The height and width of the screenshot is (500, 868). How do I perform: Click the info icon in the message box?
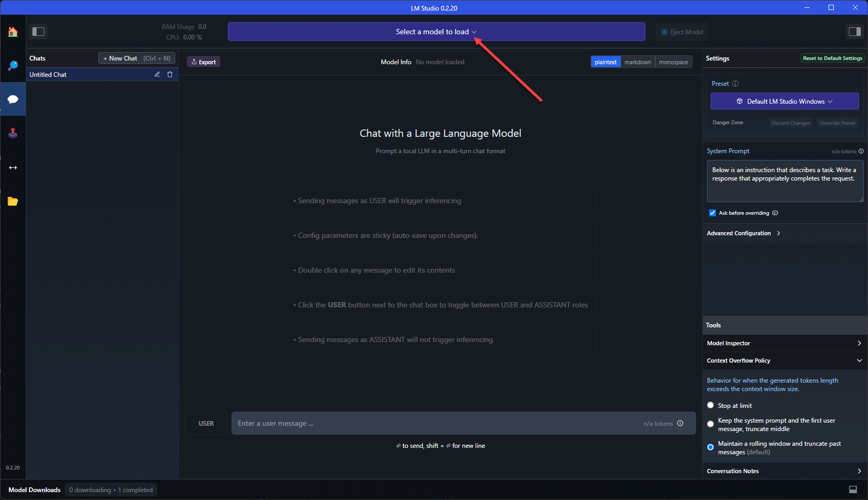(680, 423)
